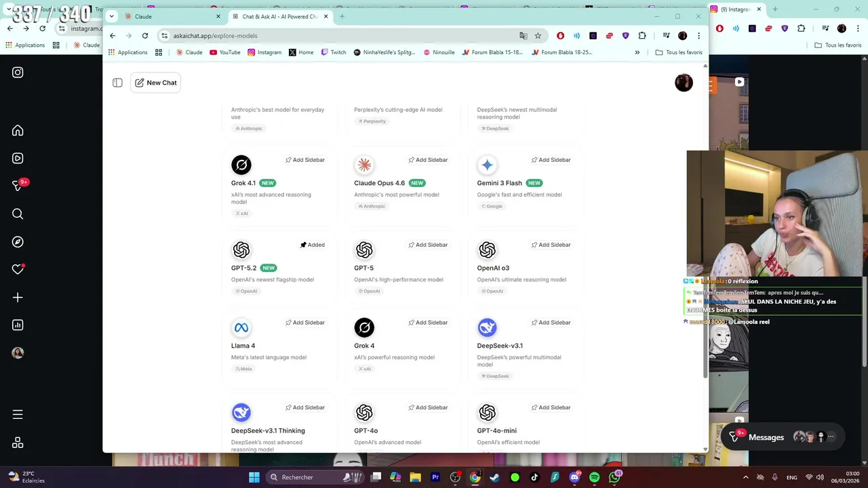Show hidden system tray icons

tap(745, 477)
